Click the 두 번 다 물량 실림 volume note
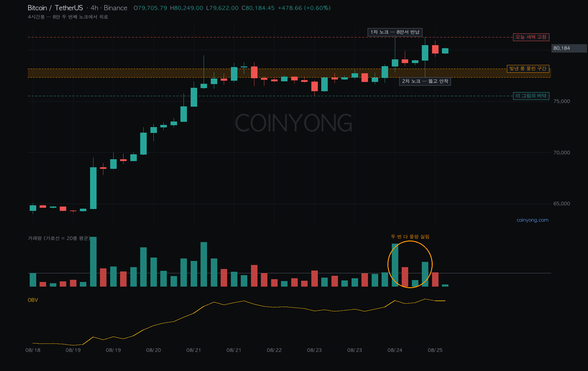The width and height of the screenshot is (588, 371). tap(410, 237)
